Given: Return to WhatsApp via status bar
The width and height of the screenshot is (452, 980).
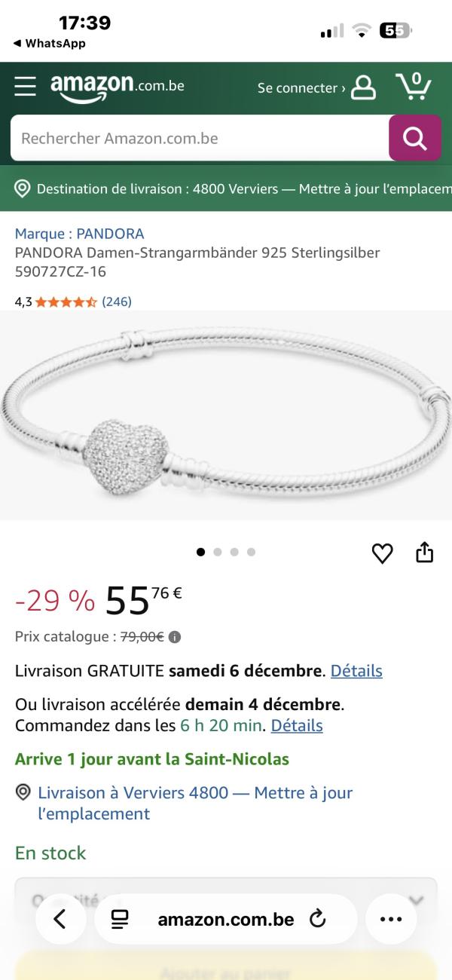Looking at the screenshot, I should [x=50, y=44].
